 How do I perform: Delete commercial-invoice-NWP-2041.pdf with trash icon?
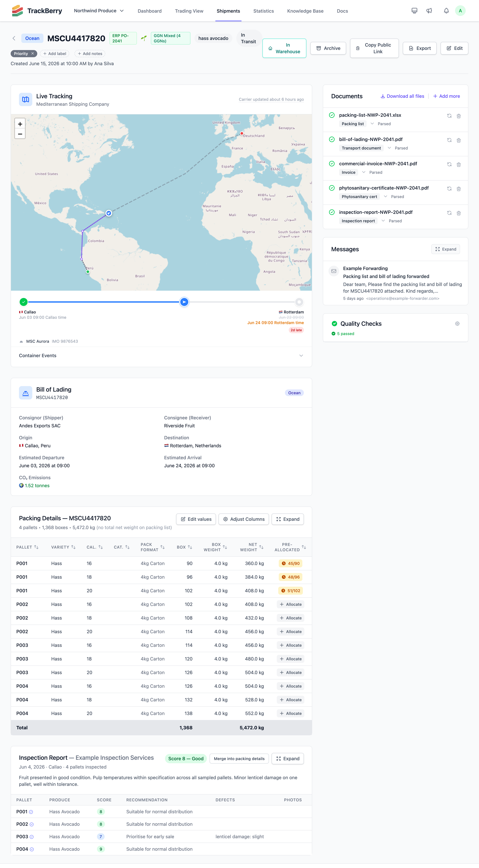click(x=458, y=164)
